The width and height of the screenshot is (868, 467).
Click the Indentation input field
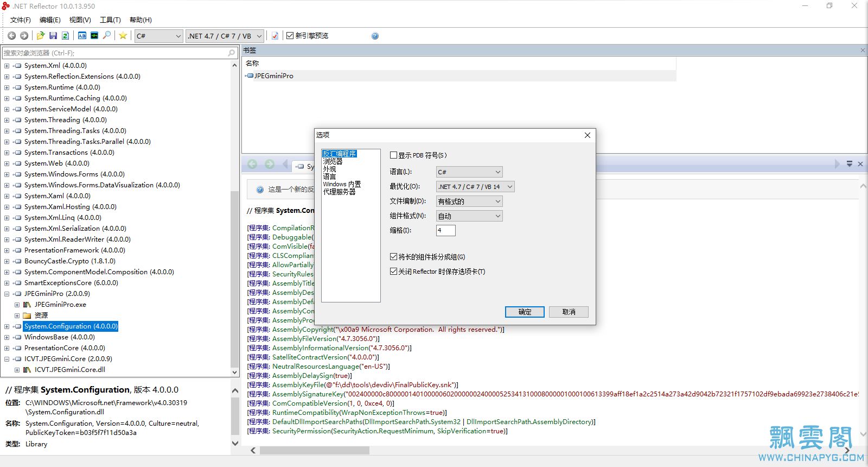pos(445,230)
